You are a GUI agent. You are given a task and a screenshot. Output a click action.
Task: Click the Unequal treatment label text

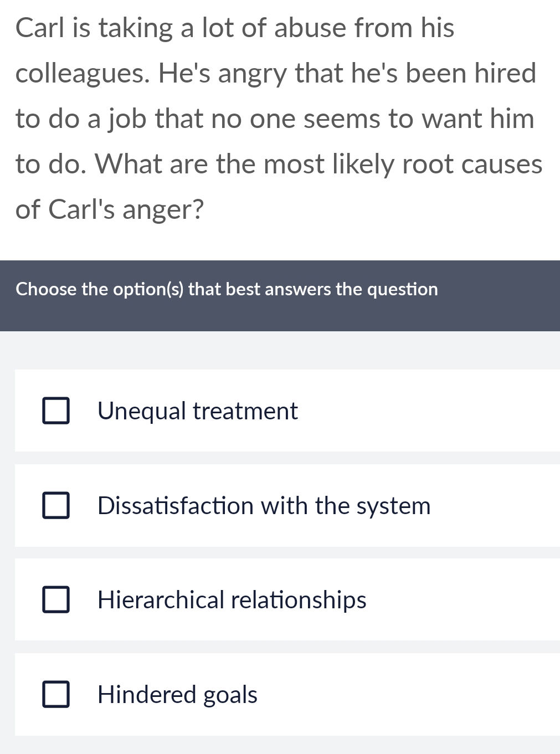[197, 411]
